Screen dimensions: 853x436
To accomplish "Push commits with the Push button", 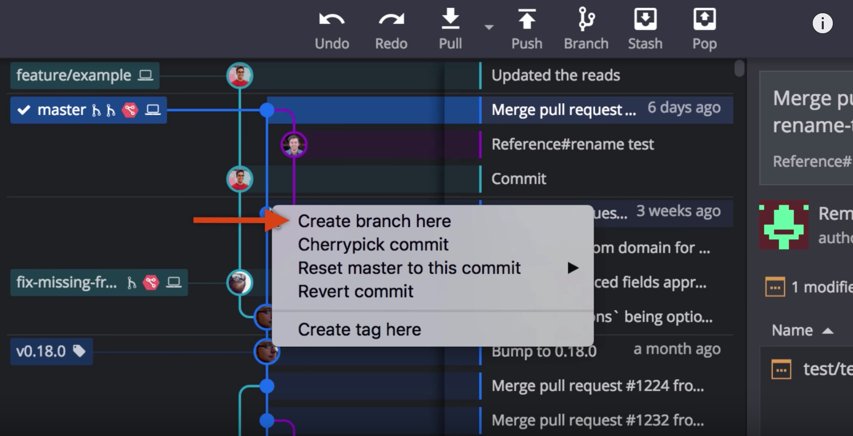I will coord(527,30).
